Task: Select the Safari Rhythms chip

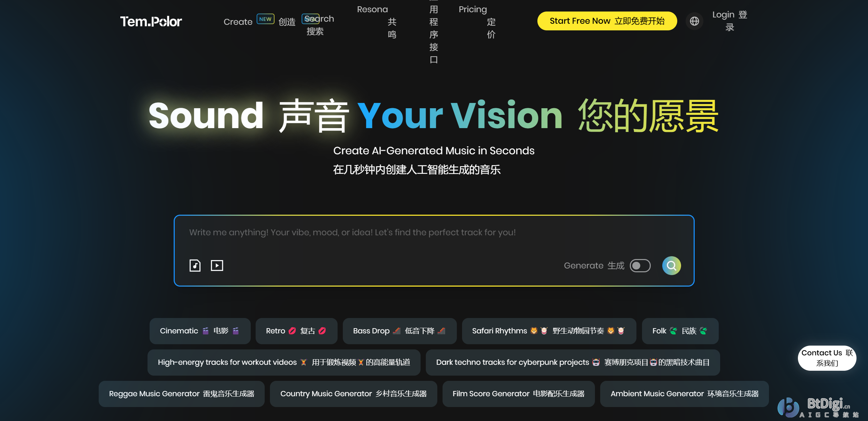Action: pos(549,331)
